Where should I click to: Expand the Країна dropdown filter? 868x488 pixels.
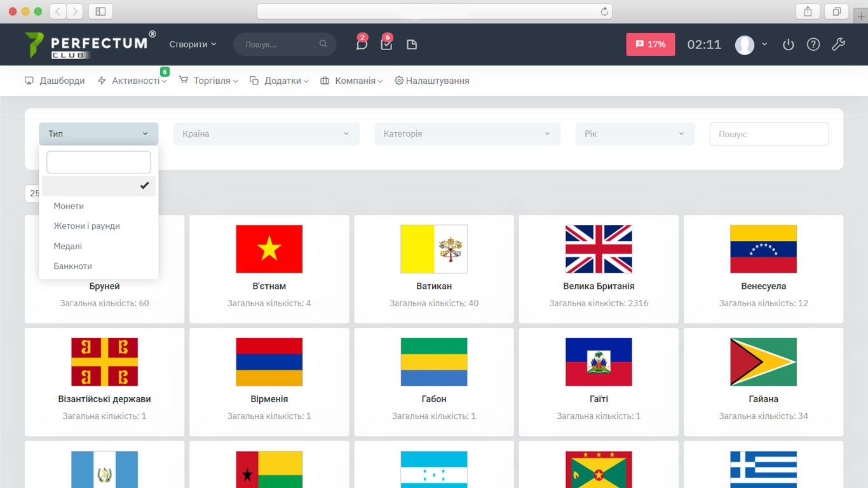[266, 134]
